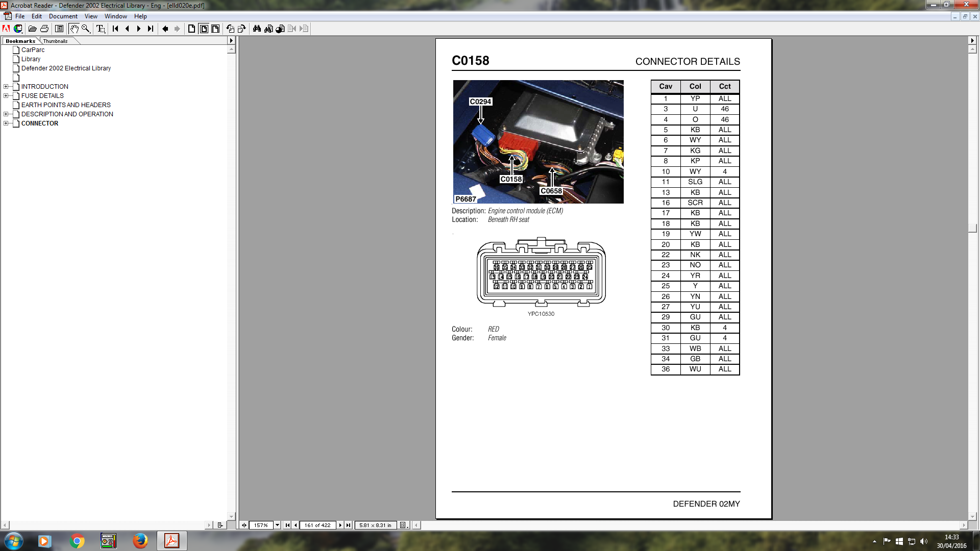Open the Document menu

(x=63, y=16)
